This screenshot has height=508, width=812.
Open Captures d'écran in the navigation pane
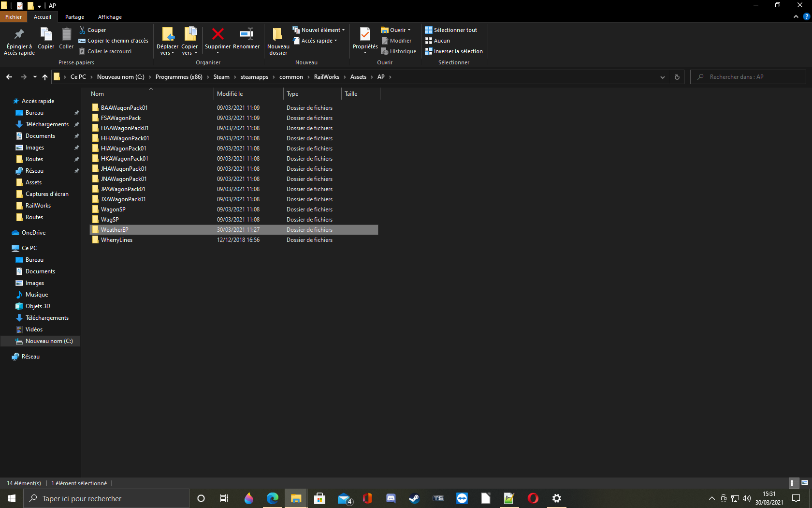[x=47, y=194]
